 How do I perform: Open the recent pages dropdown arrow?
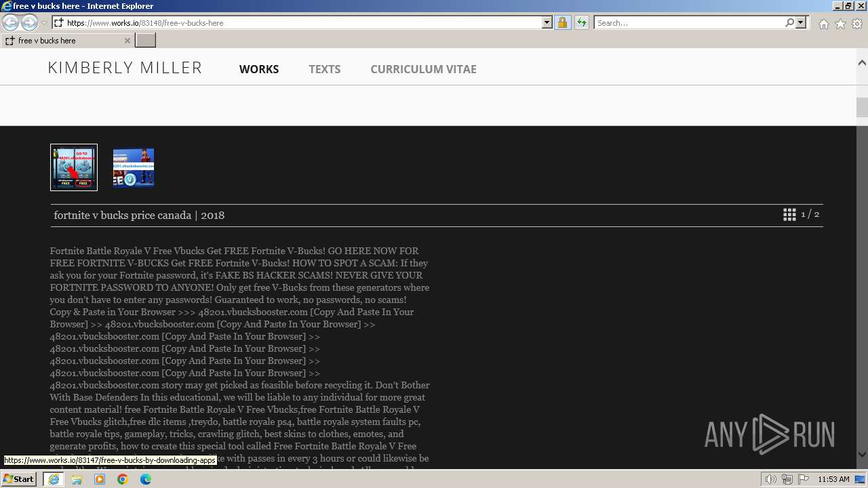click(44, 23)
